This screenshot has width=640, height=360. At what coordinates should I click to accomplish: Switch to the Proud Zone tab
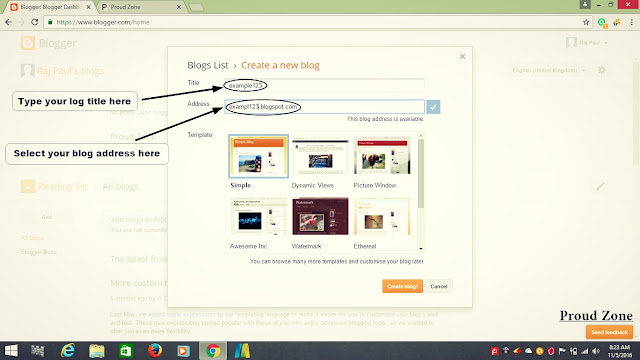pos(141,7)
